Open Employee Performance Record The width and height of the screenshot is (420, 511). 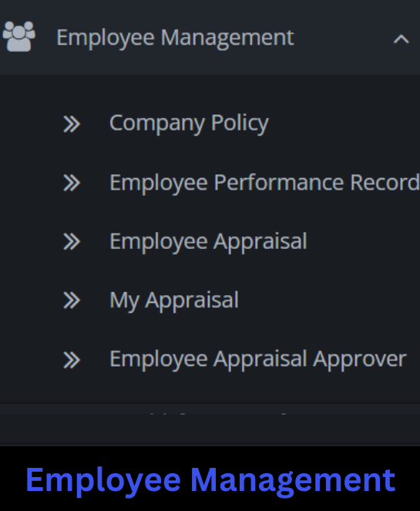(x=264, y=183)
